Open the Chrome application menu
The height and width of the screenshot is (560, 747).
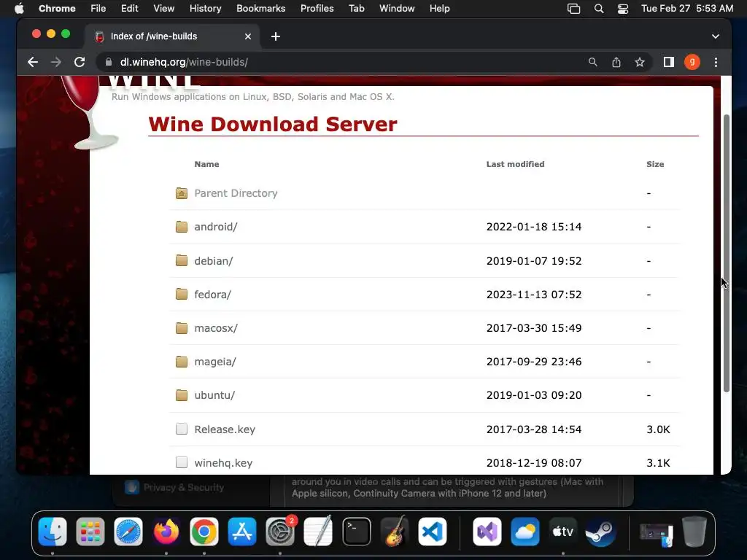coord(57,9)
